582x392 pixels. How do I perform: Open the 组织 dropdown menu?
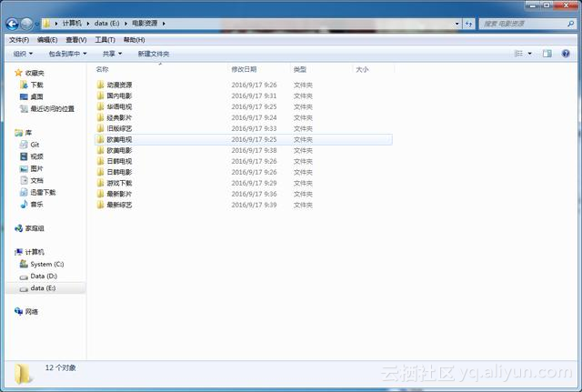point(23,54)
